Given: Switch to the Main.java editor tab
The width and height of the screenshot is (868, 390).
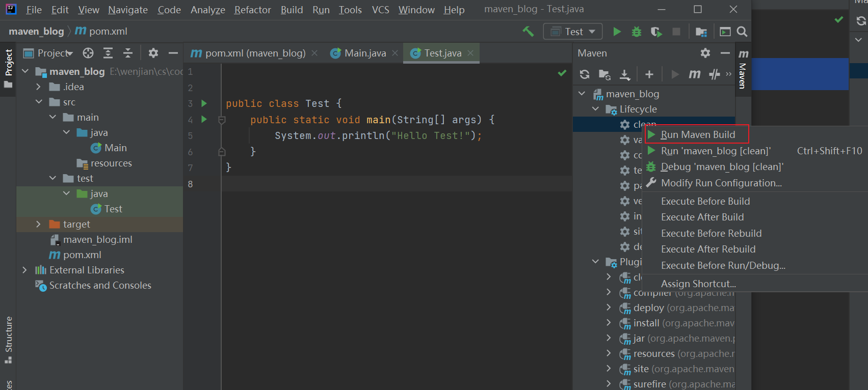Looking at the screenshot, I should (365, 53).
